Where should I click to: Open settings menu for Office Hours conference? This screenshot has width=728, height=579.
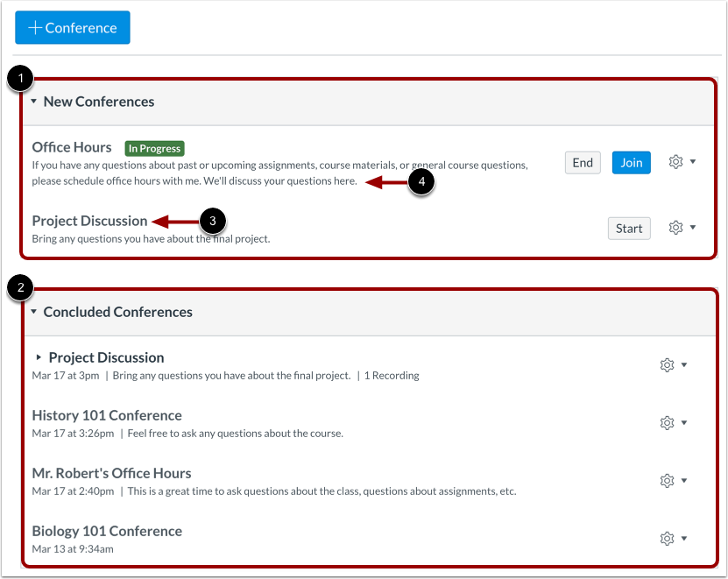tap(675, 162)
